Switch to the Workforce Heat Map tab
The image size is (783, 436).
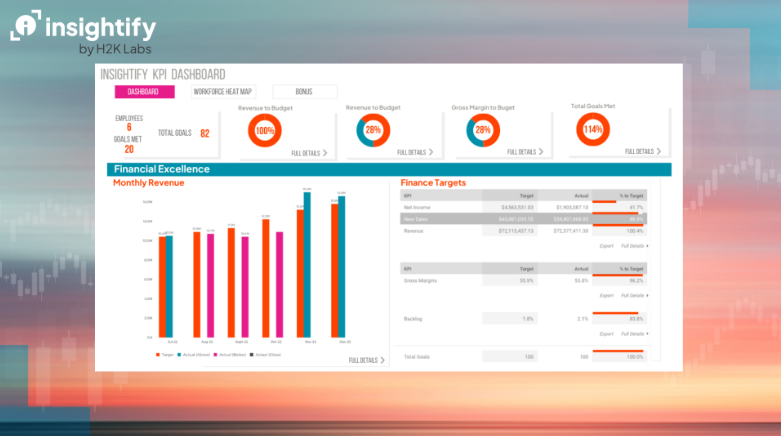click(223, 91)
